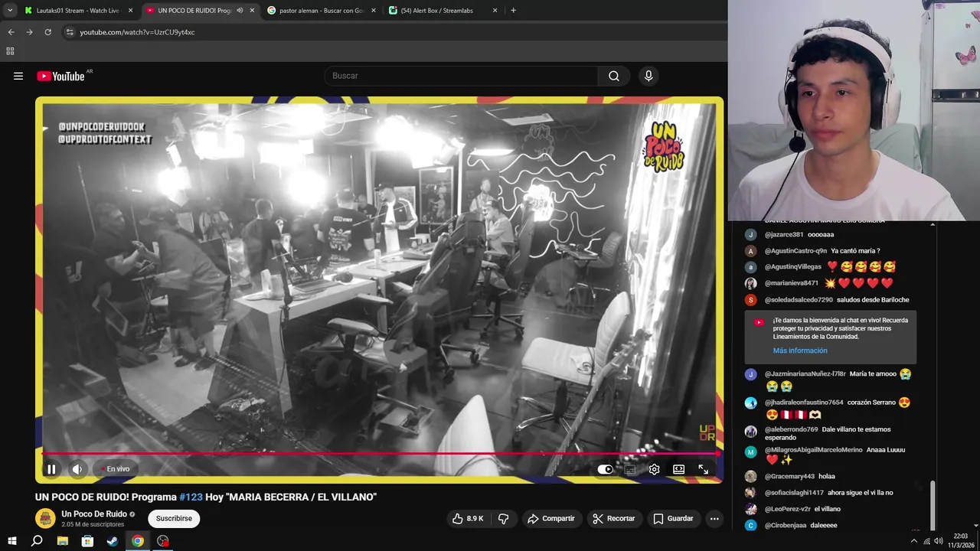Viewport: 980px width, 551px height.
Task: Close the pastor aleman tab
Action: [374, 11]
